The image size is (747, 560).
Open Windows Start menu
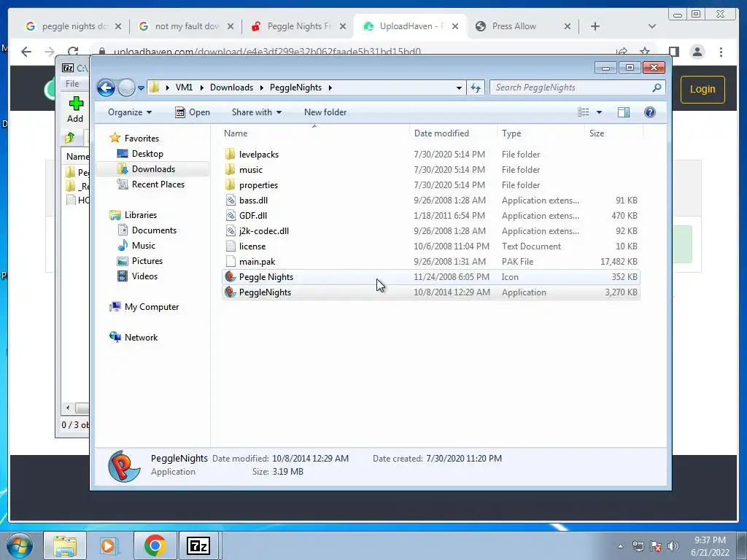click(x=20, y=545)
